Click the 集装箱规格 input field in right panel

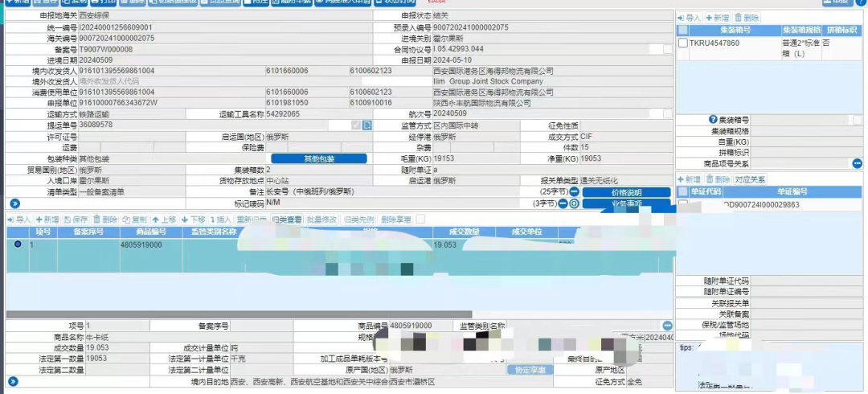pos(807,131)
